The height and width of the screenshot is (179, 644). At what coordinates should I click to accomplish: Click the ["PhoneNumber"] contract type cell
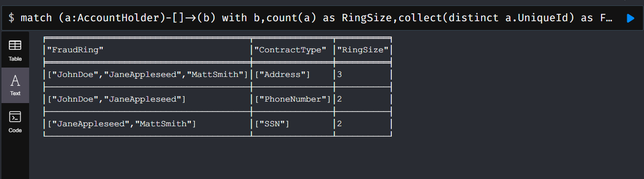tap(292, 99)
